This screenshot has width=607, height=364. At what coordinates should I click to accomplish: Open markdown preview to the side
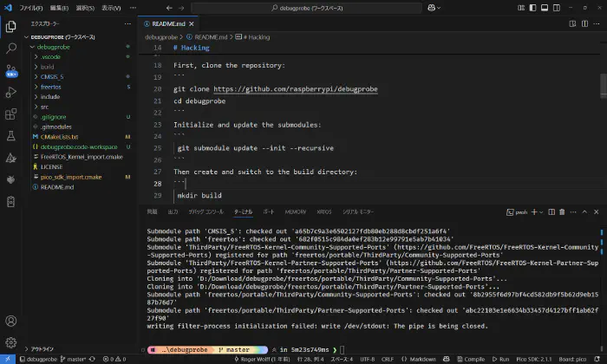(572, 24)
